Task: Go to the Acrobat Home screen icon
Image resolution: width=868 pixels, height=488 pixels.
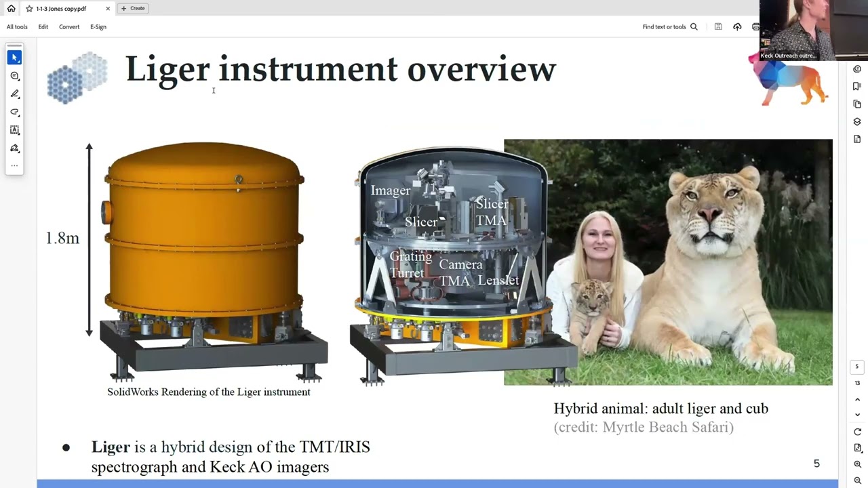Action: tap(11, 8)
